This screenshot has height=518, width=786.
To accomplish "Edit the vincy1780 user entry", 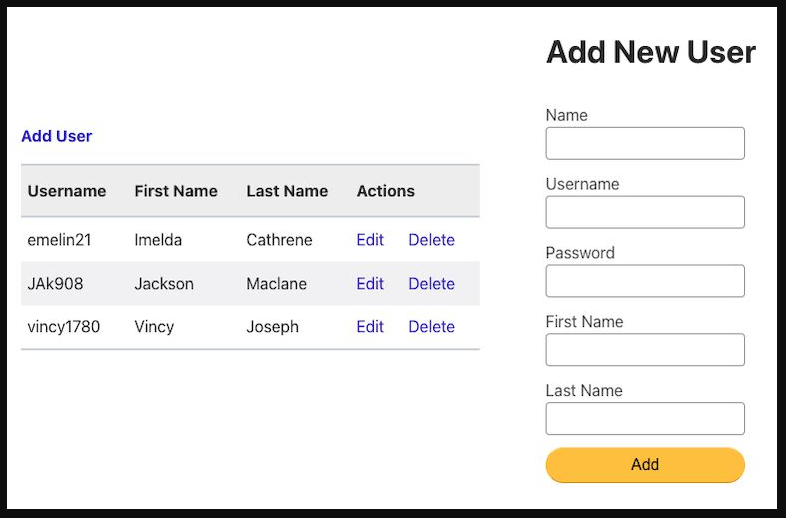I will coord(370,327).
